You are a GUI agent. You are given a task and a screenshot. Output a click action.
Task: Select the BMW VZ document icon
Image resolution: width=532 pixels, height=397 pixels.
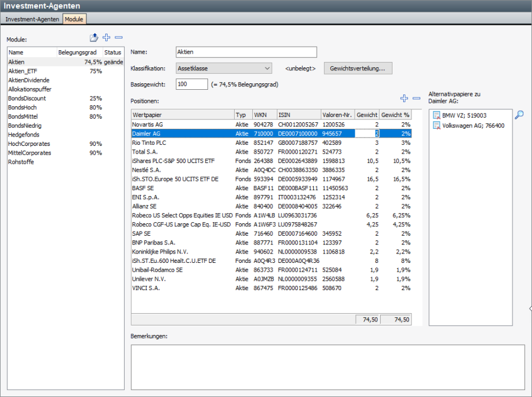click(x=436, y=116)
